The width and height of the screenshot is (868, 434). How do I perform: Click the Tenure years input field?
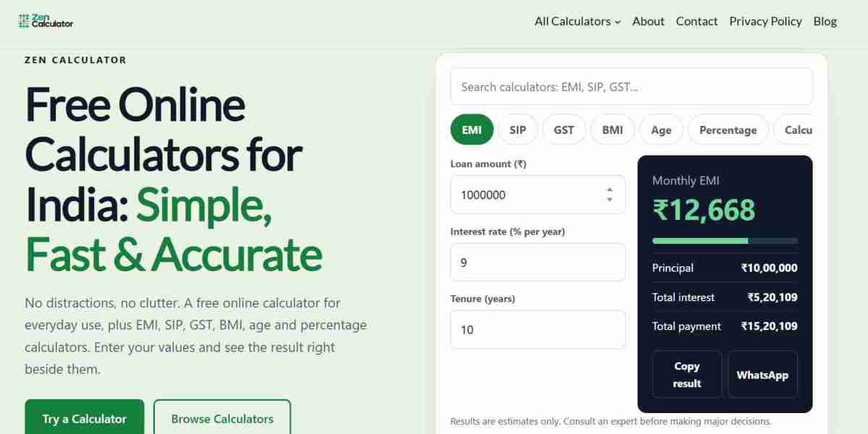(x=538, y=329)
